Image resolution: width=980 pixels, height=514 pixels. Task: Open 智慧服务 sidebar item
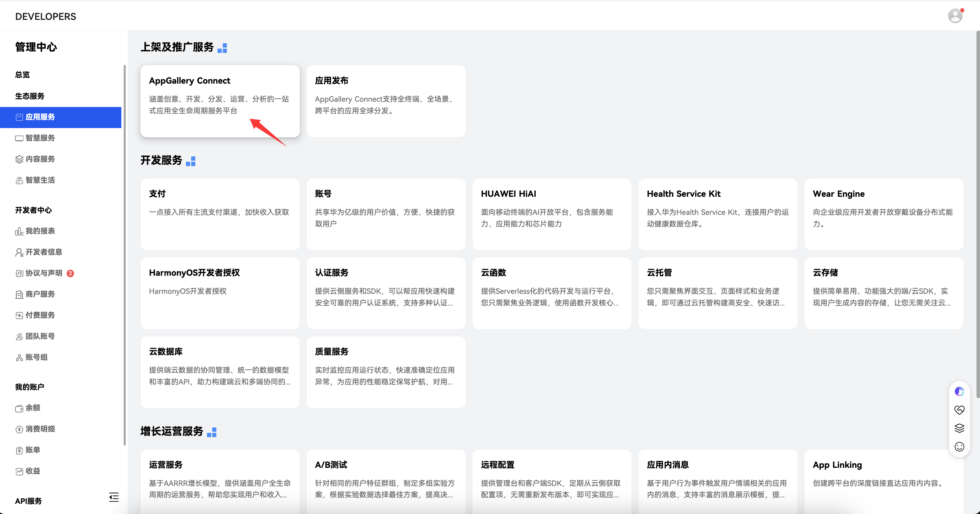(x=40, y=138)
